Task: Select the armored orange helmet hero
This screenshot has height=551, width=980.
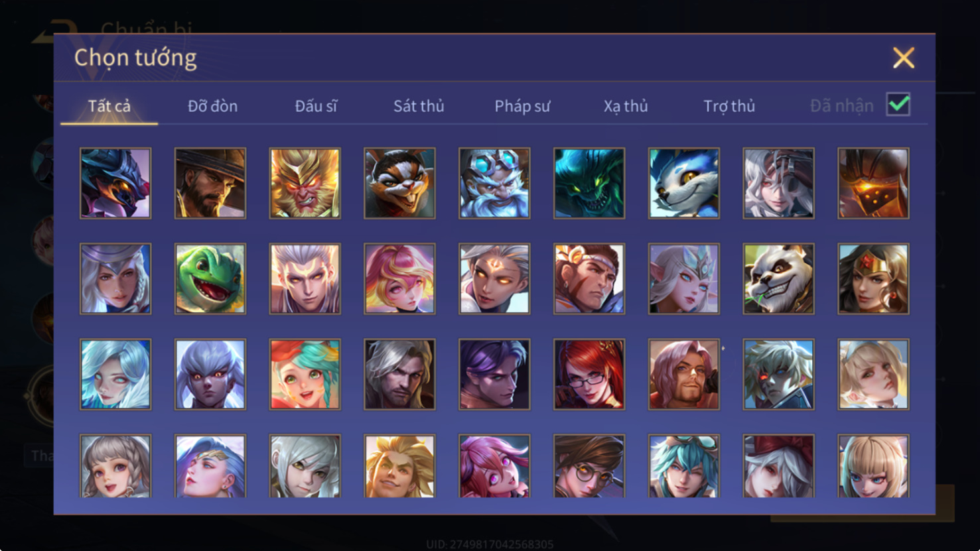Action: pos(874,183)
